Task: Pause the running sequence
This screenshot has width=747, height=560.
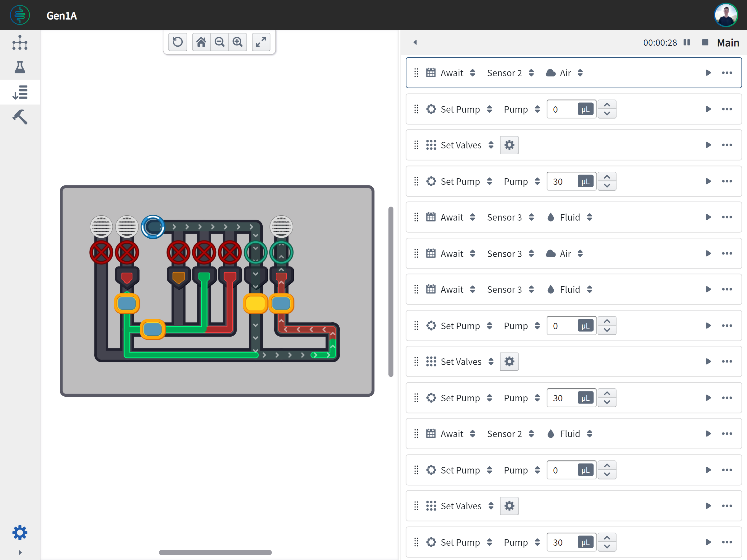Action: click(687, 43)
